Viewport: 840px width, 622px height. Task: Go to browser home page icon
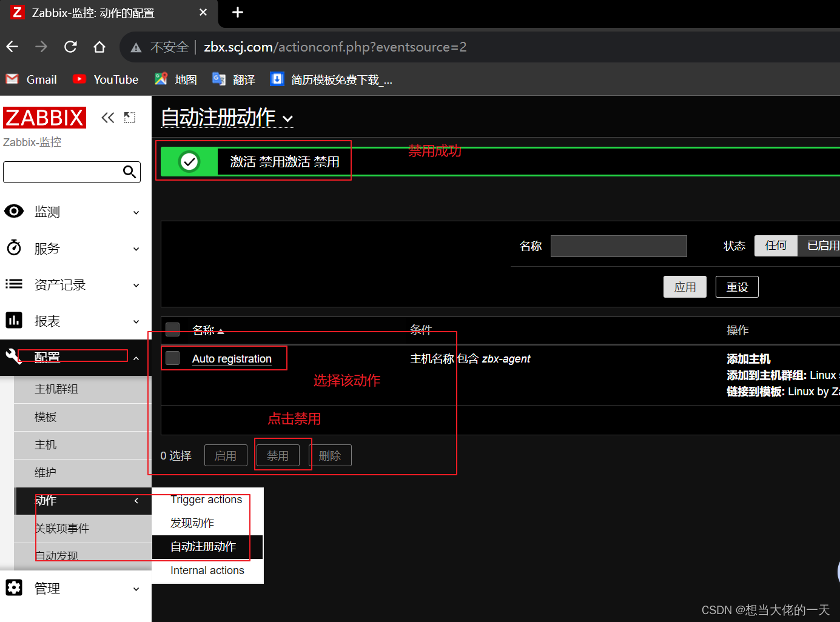(x=99, y=47)
